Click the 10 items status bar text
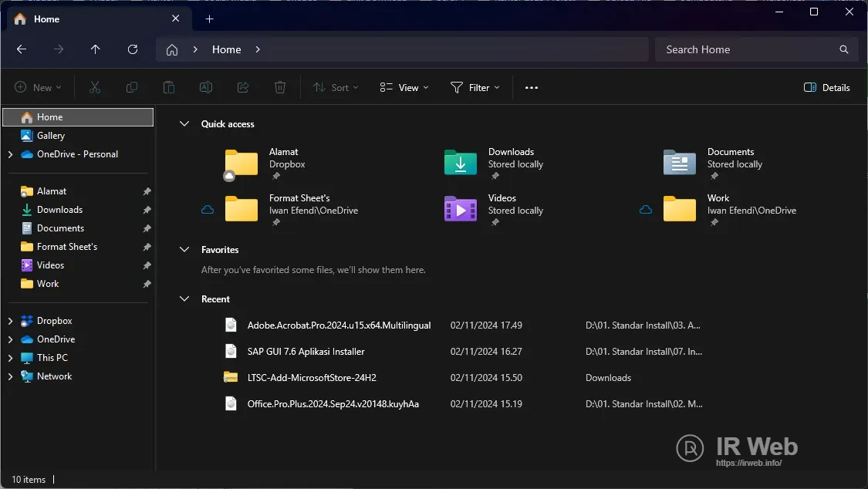The height and width of the screenshot is (489, 868). click(29, 480)
